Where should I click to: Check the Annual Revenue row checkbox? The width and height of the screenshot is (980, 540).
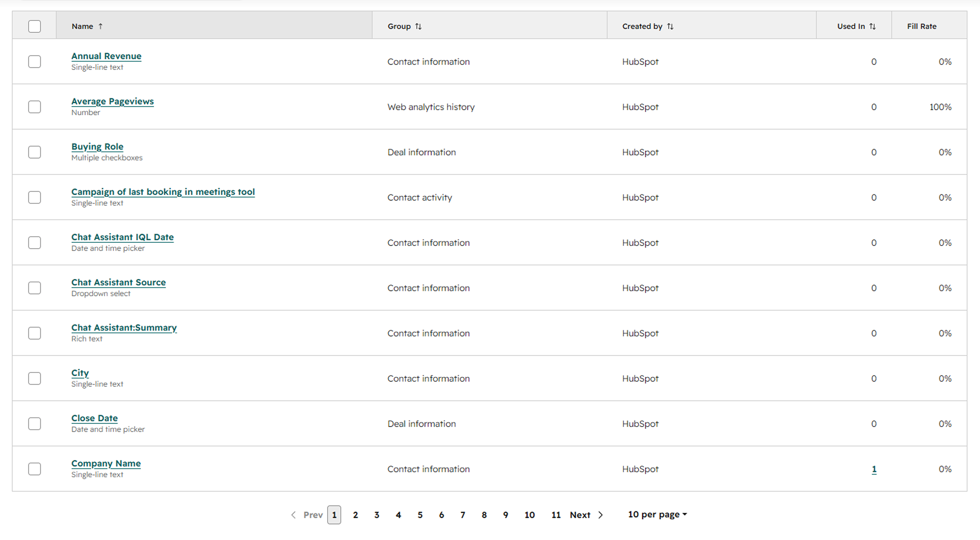[35, 62]
